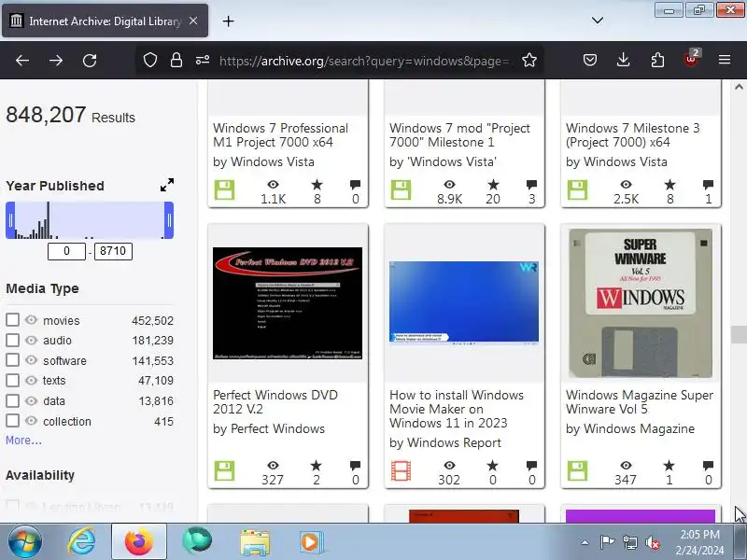The width and height of the screenshot is (747, 560).
Task: Edit the start year field showing 0
Action: coord(66,251)
